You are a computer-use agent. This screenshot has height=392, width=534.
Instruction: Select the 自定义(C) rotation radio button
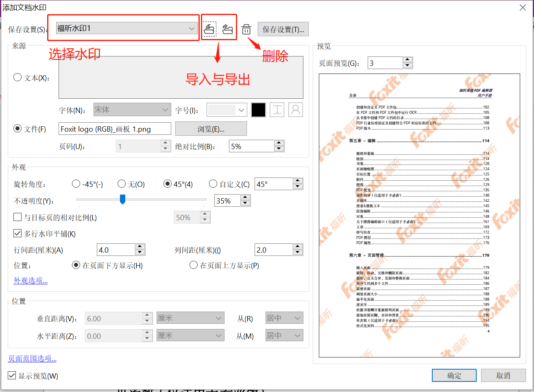point(213,184)
